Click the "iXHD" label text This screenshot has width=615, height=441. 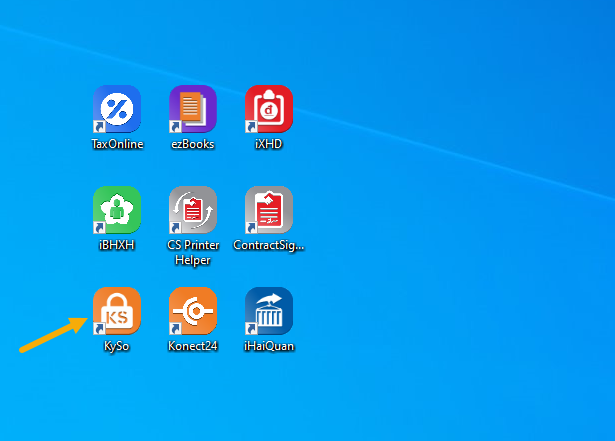click(x=269, y=144)
